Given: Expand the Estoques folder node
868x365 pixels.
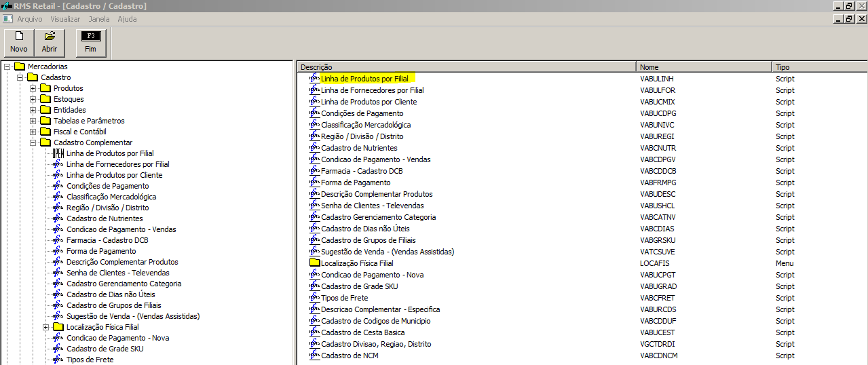Looking at the screenshot, I should (x=33, y=99).
